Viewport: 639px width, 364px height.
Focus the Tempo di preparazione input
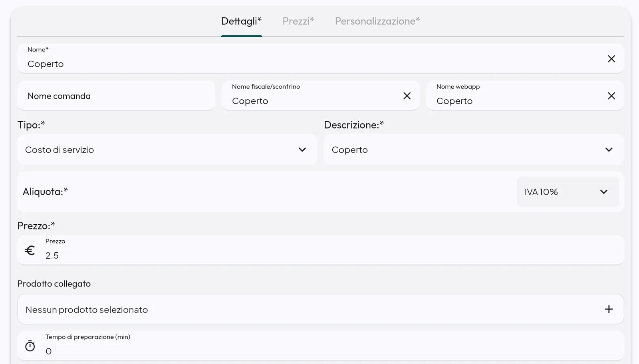[321, 346]
